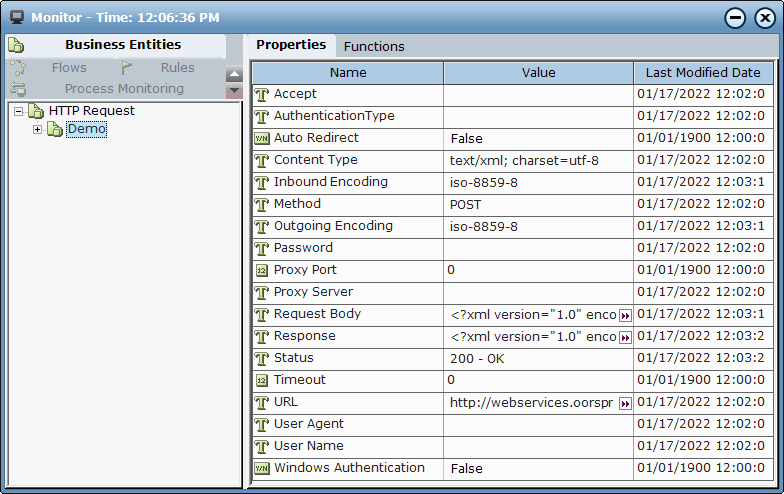784x494 pixels.
Task: Click the Demo entity folder icon
Action: coord(55,129)
